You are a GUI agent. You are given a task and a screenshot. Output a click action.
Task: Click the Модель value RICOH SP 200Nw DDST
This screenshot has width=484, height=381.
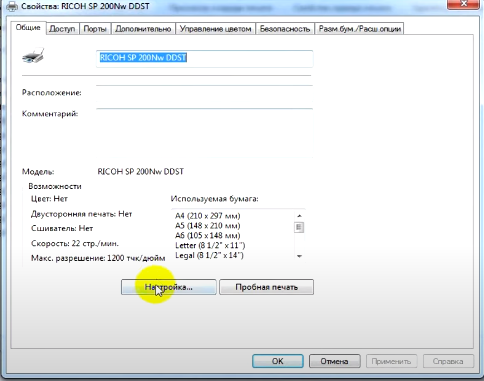(141, 172)
